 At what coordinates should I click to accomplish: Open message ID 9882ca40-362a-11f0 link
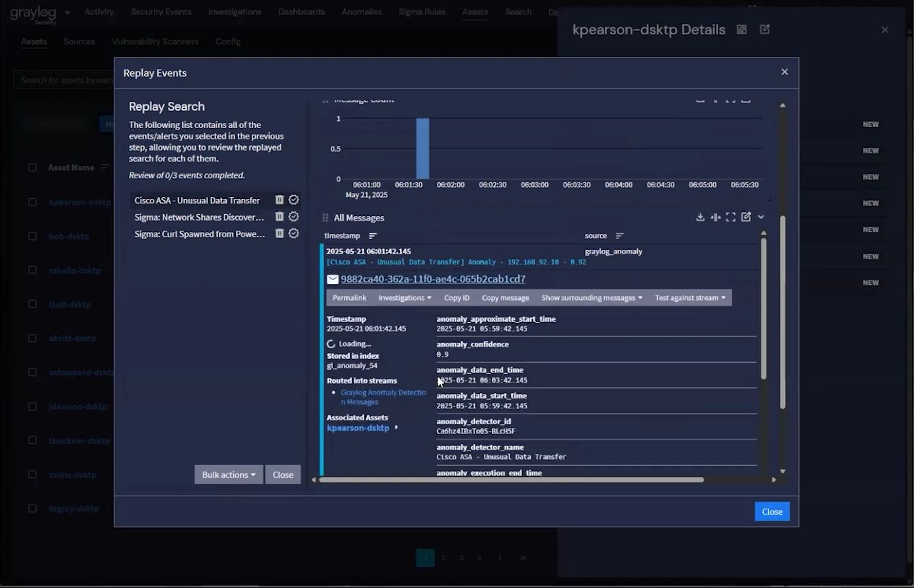(x=433, y=279)
